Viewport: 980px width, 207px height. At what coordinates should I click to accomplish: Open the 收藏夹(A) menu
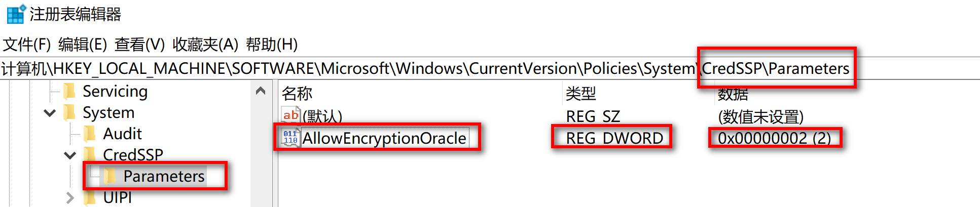coord(205,45)
